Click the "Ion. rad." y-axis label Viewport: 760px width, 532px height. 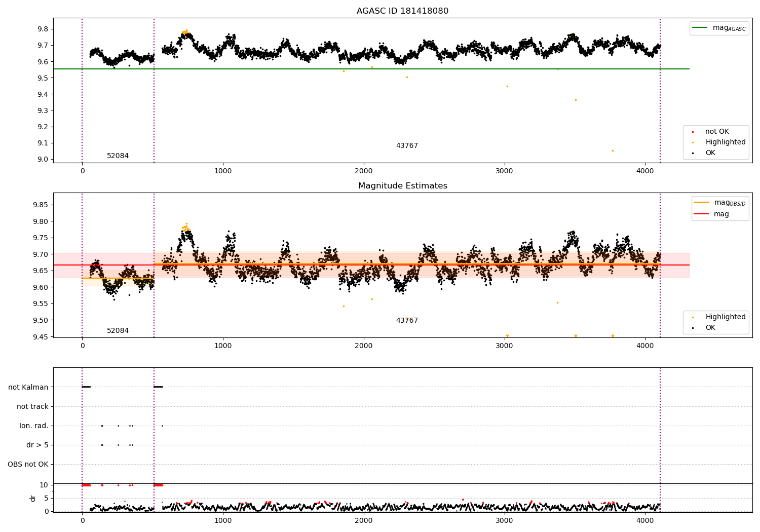(34, 426)
